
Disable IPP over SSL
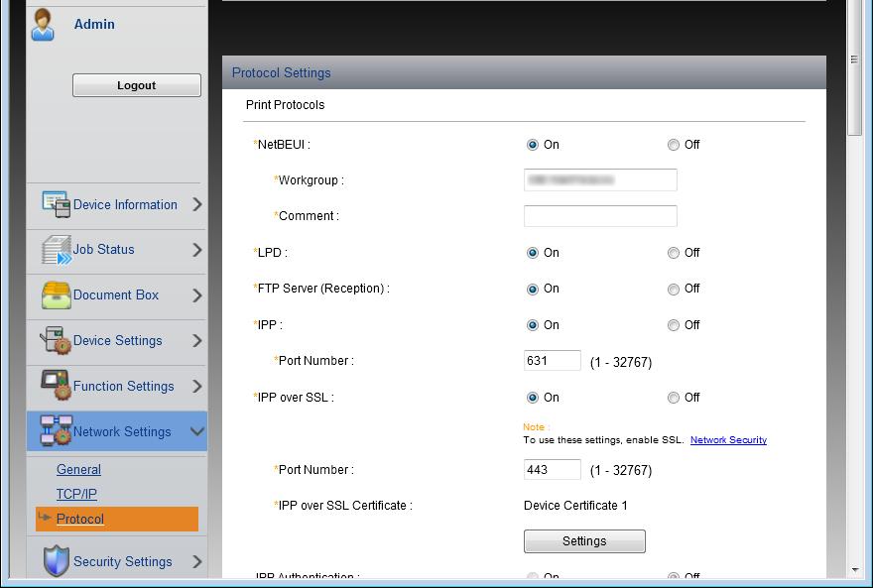click(674, 398)
